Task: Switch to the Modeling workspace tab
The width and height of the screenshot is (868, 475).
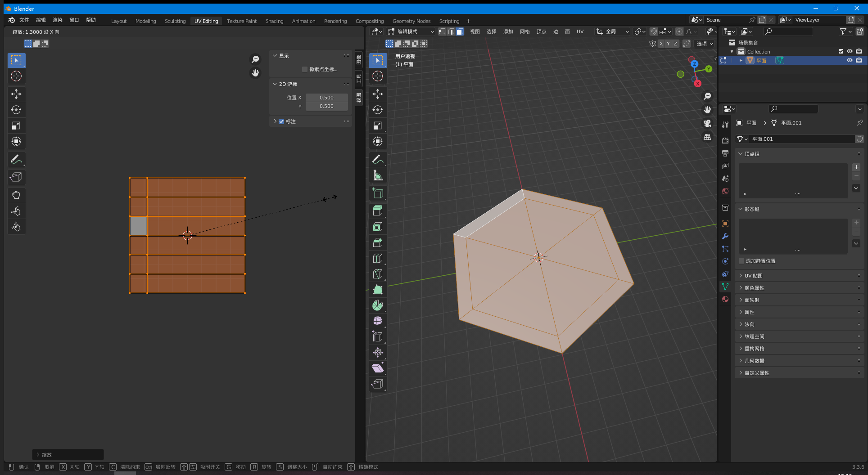Action: (x=146, y=21)
